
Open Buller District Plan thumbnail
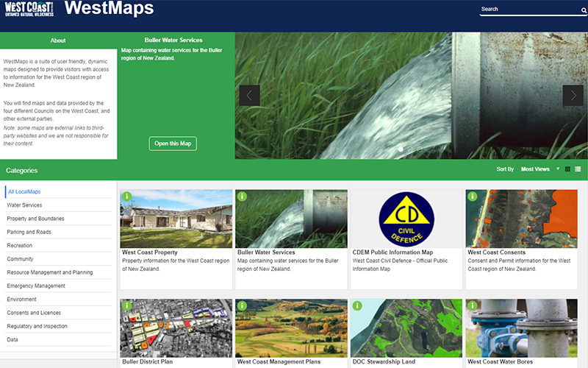pyautogui.click(x=176, y=328)
